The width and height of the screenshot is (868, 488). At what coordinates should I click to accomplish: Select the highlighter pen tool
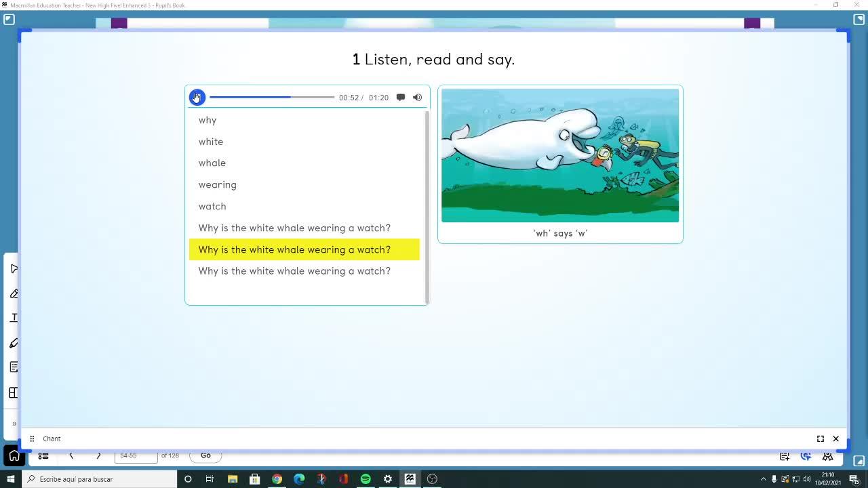[14, 343]
